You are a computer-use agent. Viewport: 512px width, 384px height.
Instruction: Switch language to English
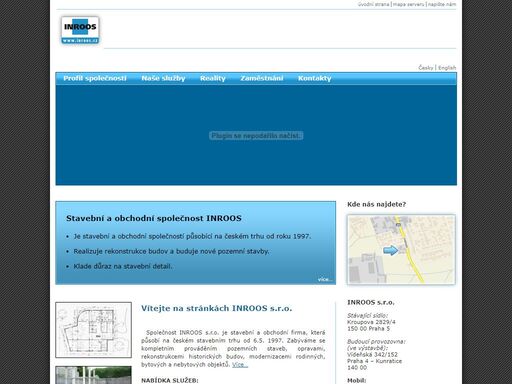(x=447, y=68)
